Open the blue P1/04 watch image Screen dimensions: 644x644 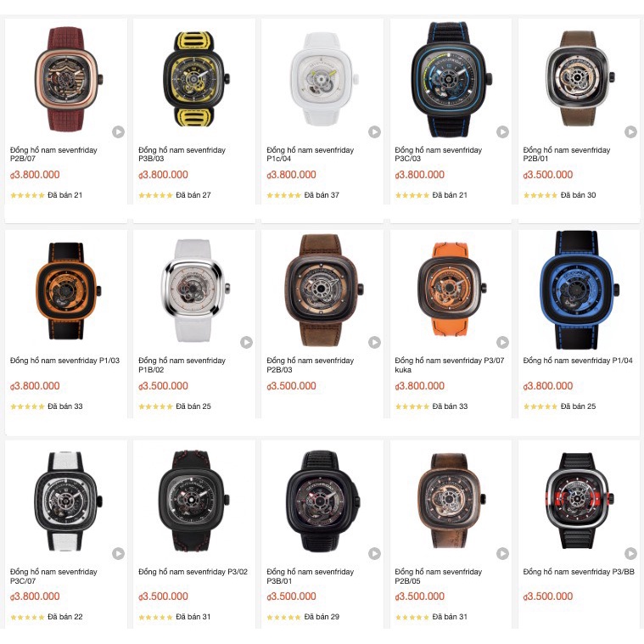tap(579, 290)
